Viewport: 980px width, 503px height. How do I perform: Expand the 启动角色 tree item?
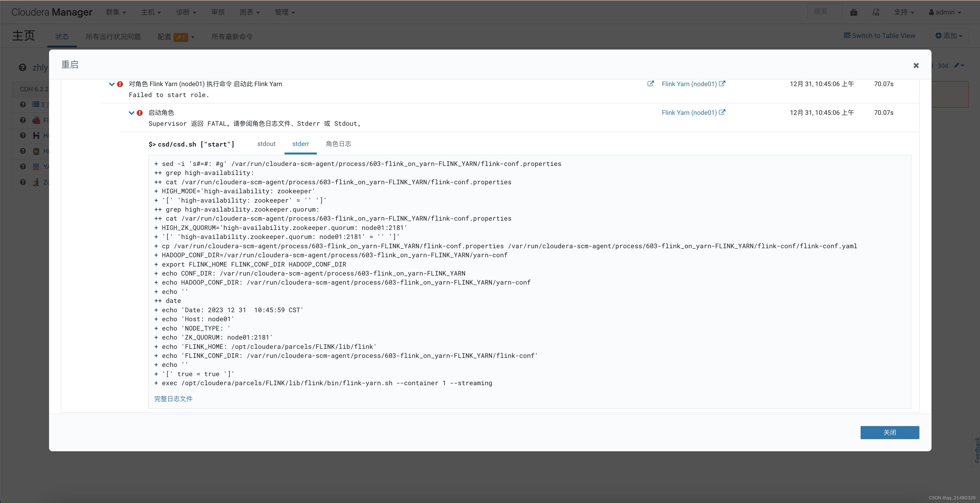click(132, 112)
